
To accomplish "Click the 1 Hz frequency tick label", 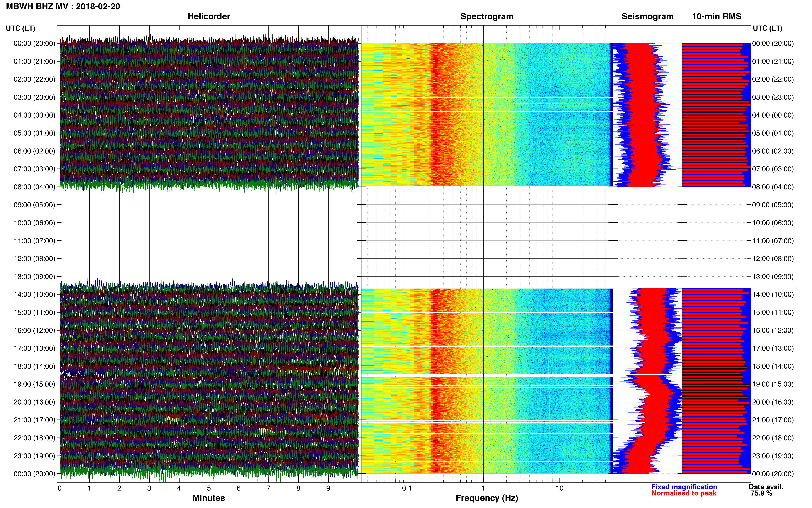I will click(483, 488).
